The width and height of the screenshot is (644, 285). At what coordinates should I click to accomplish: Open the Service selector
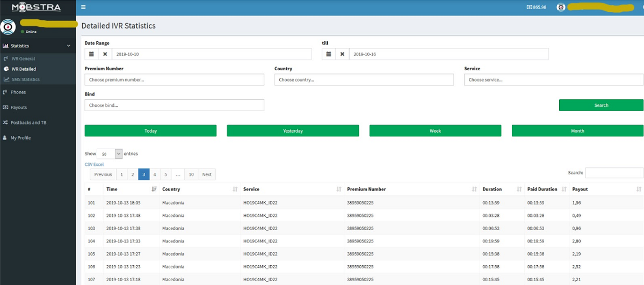pos(554,79)
